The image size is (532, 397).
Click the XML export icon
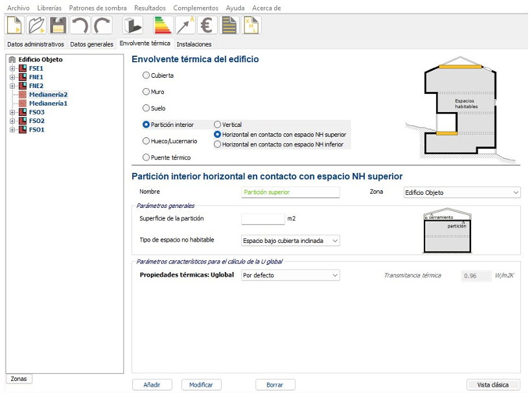pos(251,25)
